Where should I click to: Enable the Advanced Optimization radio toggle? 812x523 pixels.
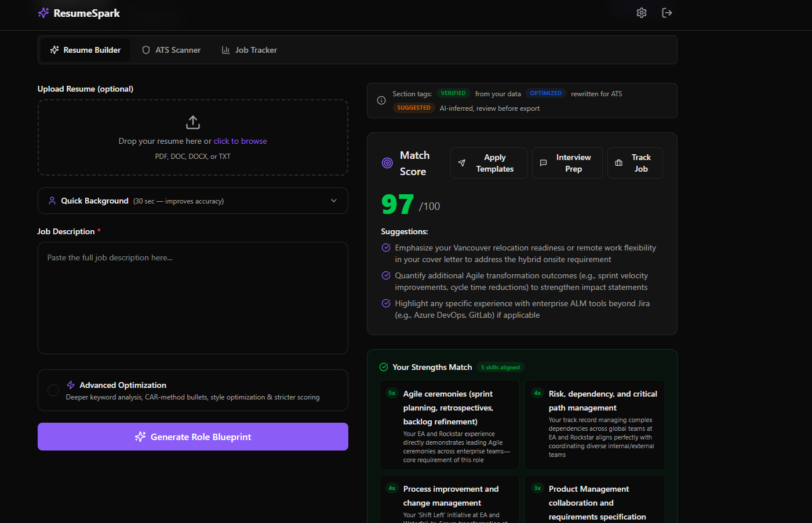click(53, 390)
